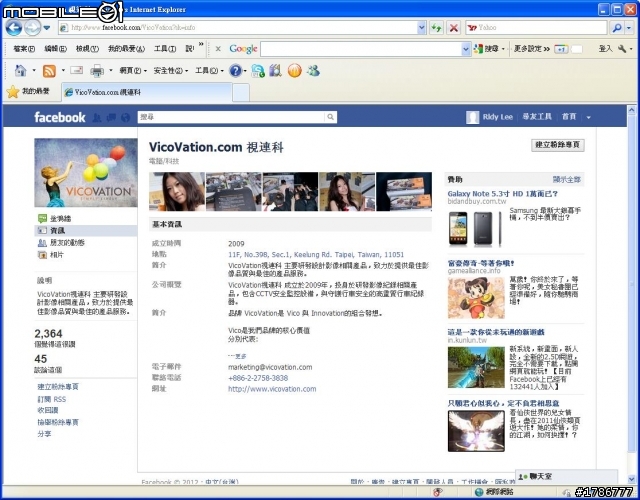
Task: Click the Google +1 button
Action: point(561,49)
